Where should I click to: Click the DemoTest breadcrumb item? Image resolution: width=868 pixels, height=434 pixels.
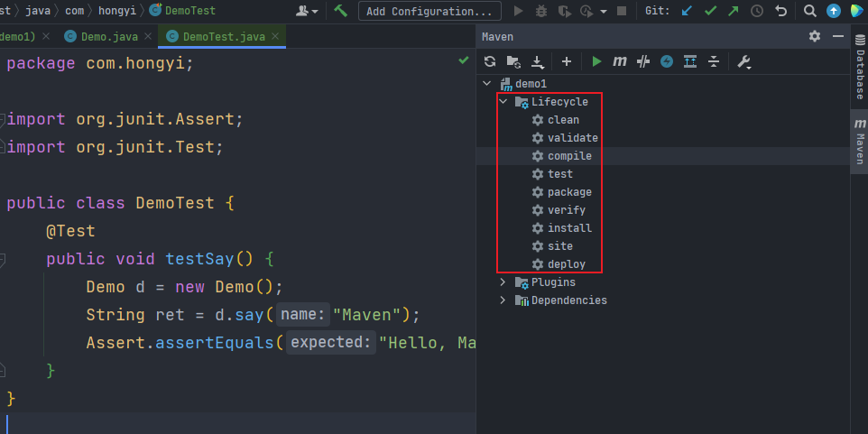point(182,11)
